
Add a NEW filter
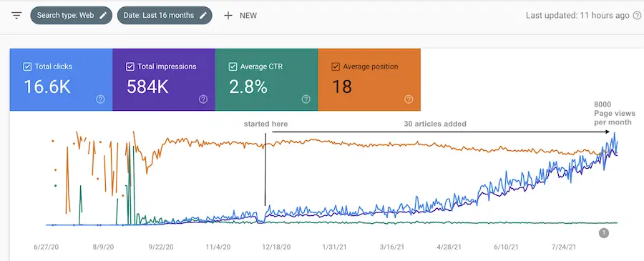[x=240, y=16]
